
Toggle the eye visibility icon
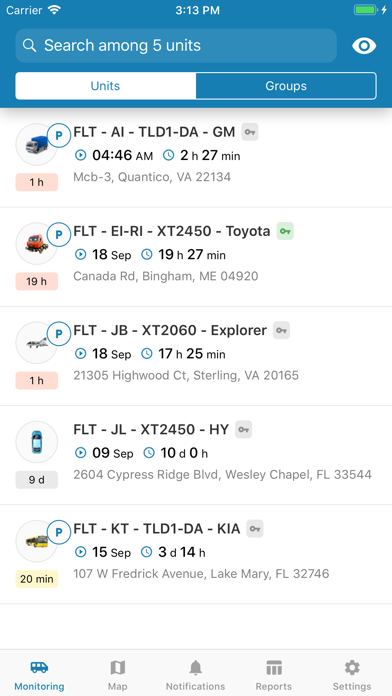point(364,46)
